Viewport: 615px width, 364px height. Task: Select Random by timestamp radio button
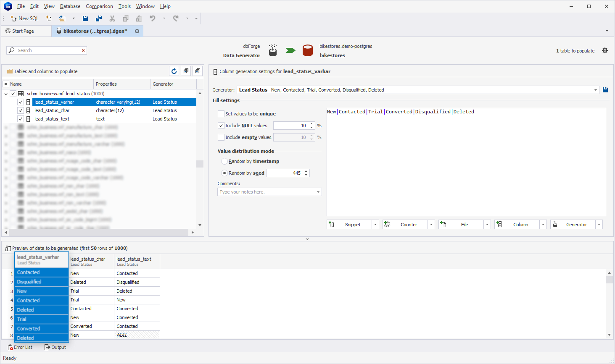coord(224,161)
